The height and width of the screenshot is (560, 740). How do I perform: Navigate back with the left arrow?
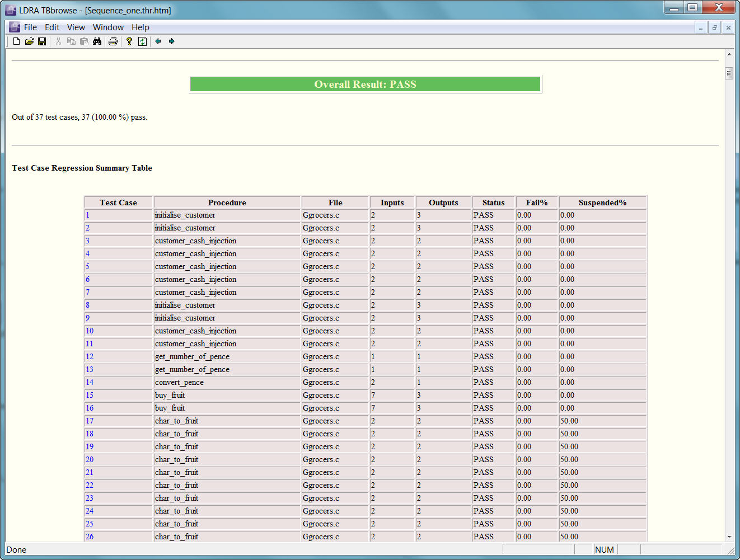(158, 41)
